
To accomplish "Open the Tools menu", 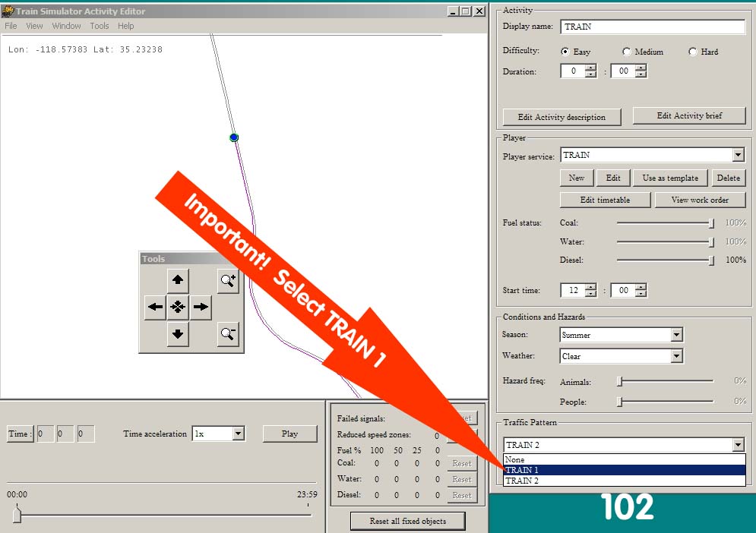I will tap(100, 26).
